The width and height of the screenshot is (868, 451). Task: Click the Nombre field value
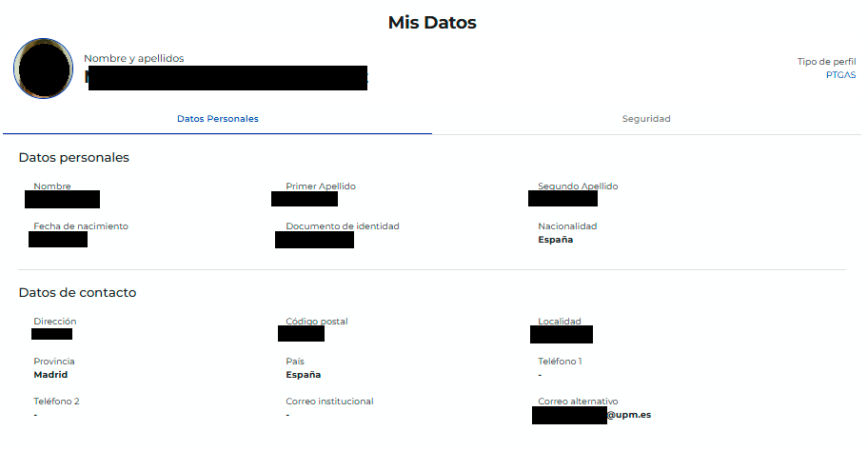(x=63, y=200)
